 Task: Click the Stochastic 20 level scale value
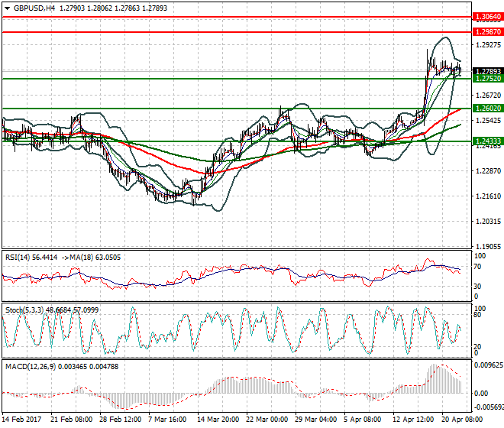coord(477,346)
